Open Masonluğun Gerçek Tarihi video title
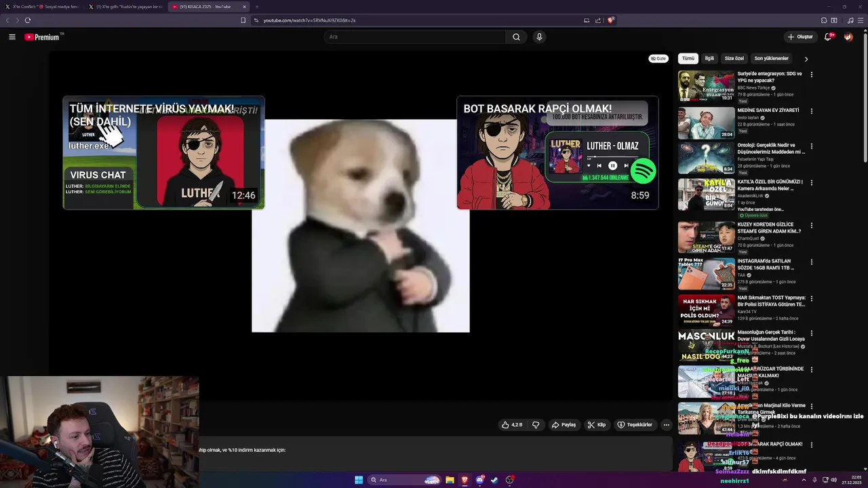The image size is (868, 488). coord(771,335)
